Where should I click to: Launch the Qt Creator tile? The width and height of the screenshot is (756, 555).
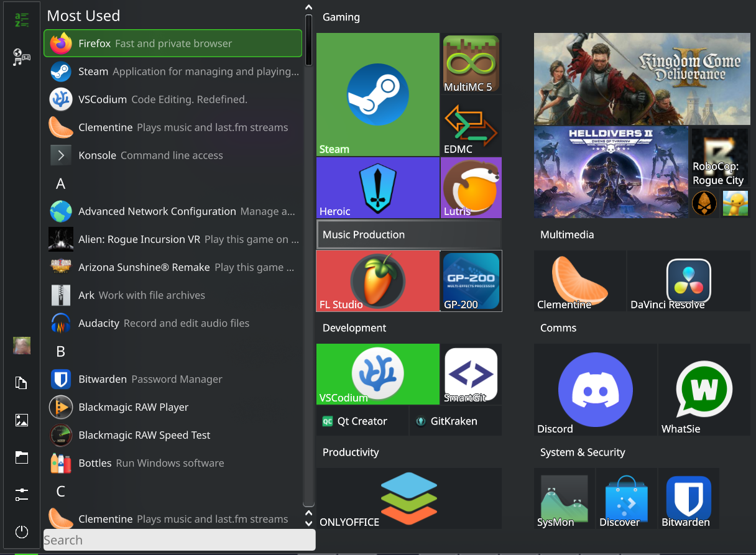[x=362, y=421]
